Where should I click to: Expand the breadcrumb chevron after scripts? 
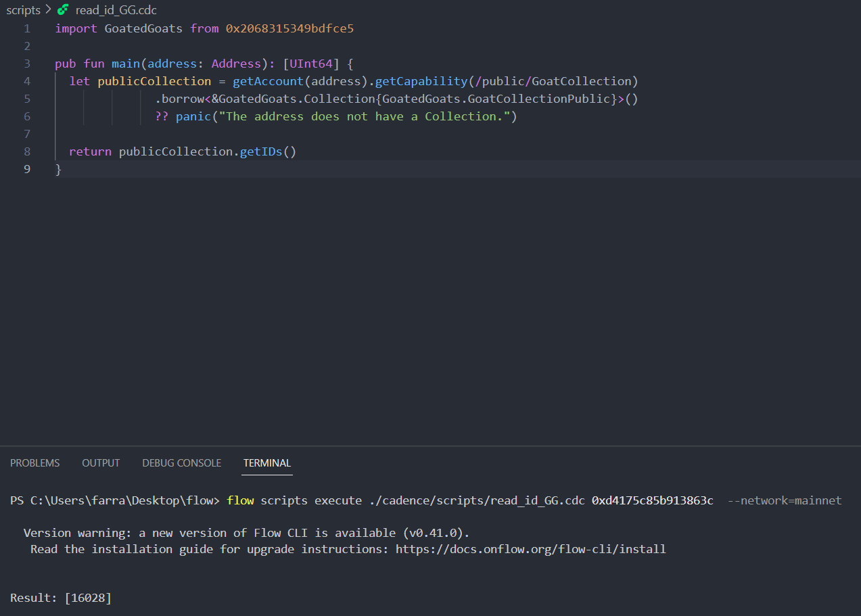pyautogui.click(x=49, y=10)
